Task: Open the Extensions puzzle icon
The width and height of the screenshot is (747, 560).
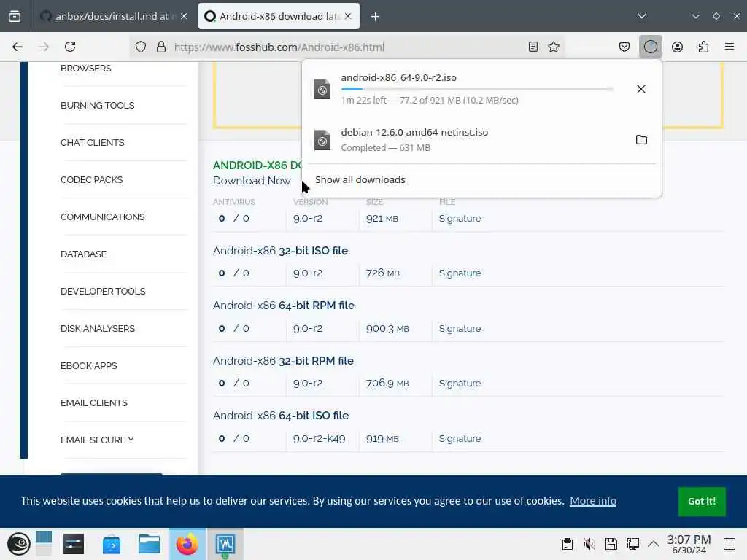Action: [x=703, y=47]
